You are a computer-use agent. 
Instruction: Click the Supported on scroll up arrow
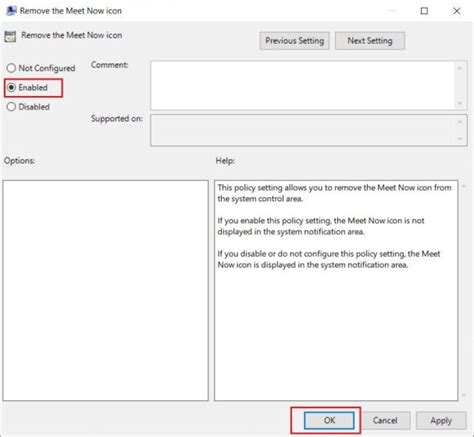click(x=460, y=122)
